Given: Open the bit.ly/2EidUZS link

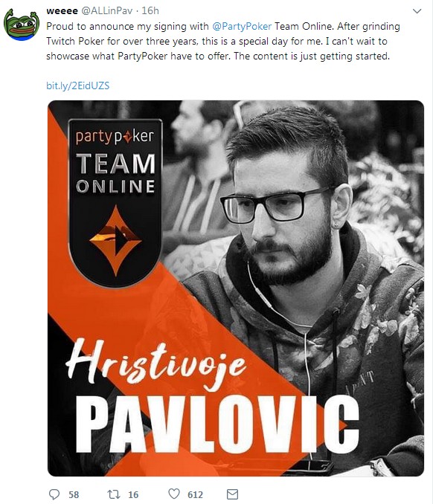Looking at the screenshot, I should click(78, 85).
